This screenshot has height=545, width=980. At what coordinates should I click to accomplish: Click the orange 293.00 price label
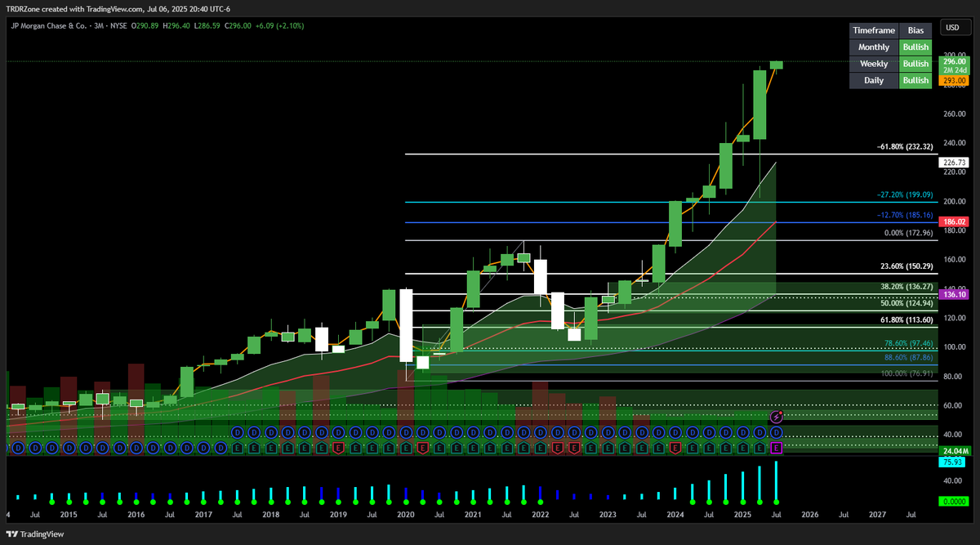click(x=955, y=80)
